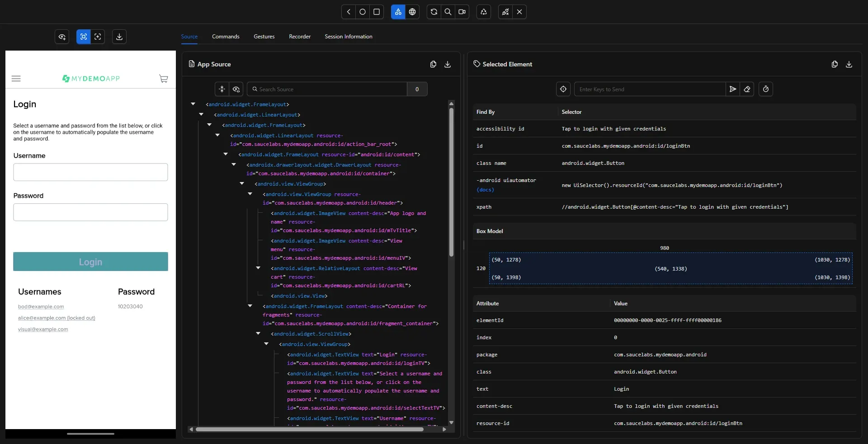Switch to the Gestures tab
Image resolution: width=868 pixels, height=444 pixels.
(x=264, y=37)
